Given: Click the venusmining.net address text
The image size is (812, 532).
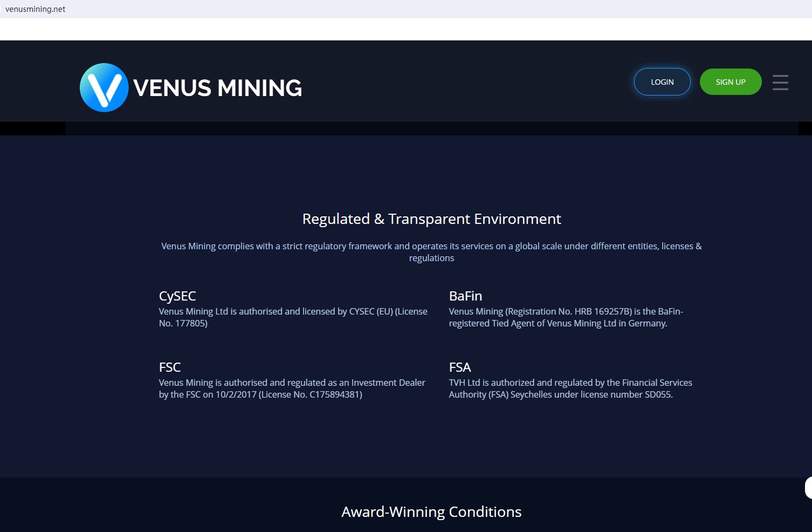Looking at the screenshot, I should 35,9.
